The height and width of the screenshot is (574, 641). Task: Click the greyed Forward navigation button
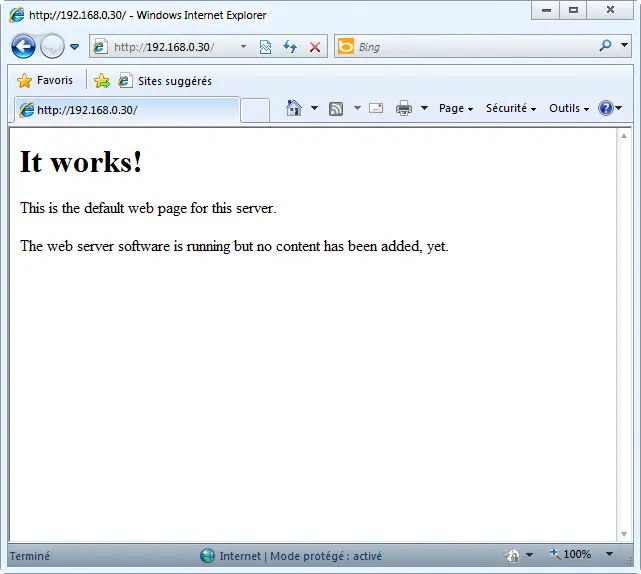pyautogui.click(x=52, y=47)
